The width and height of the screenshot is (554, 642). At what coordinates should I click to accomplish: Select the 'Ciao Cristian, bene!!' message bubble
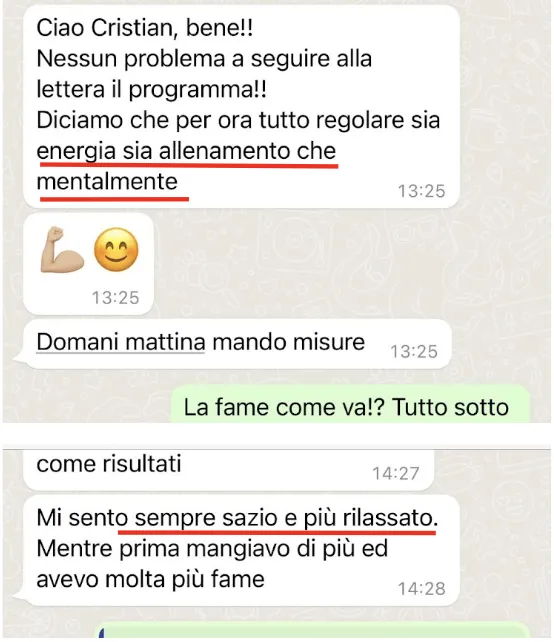(242, 107)
